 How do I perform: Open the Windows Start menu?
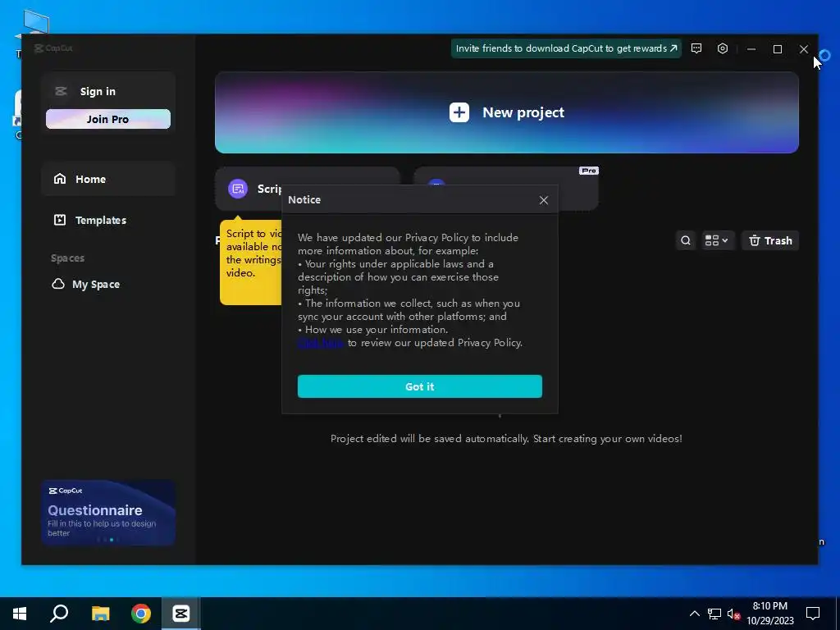click(20, 614)
